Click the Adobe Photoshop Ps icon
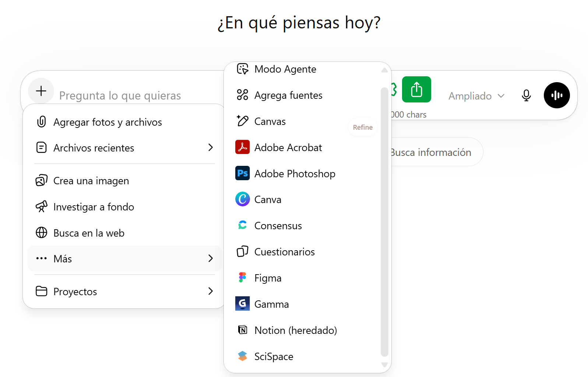 pos(243,173)
